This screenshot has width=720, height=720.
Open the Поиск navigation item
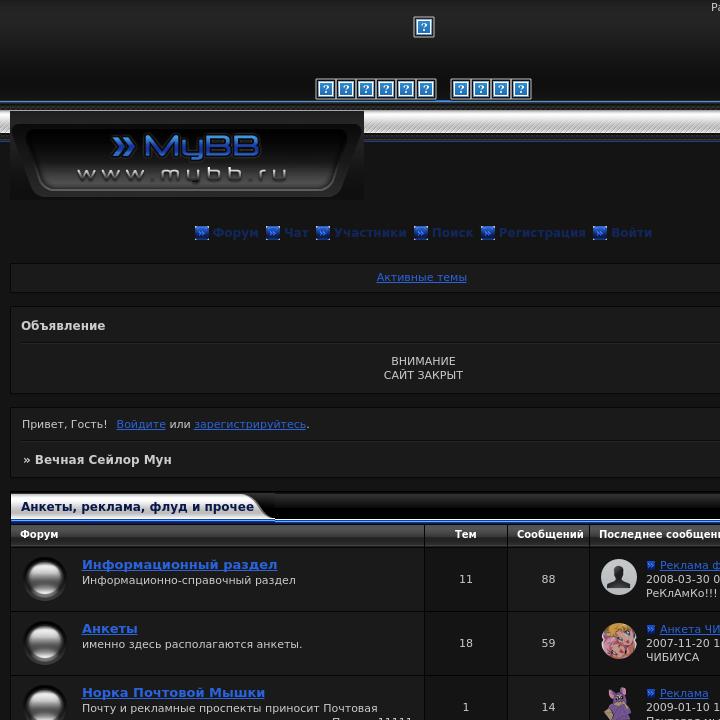452,233
